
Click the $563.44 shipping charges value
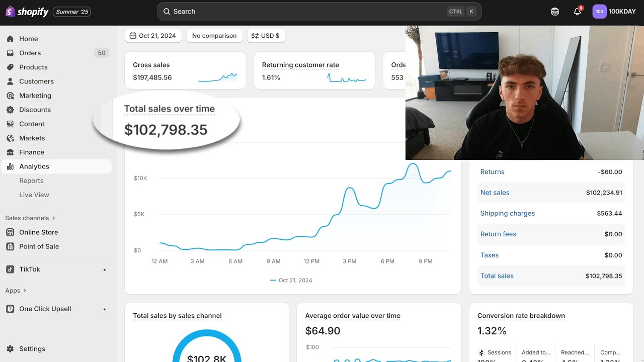pyautogui.click(x=609, y=213)
